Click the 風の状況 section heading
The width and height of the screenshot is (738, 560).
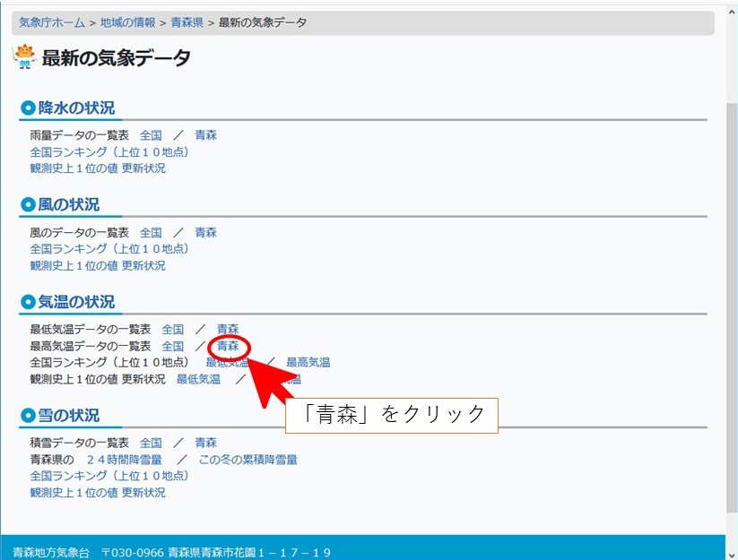click(69, 204)
